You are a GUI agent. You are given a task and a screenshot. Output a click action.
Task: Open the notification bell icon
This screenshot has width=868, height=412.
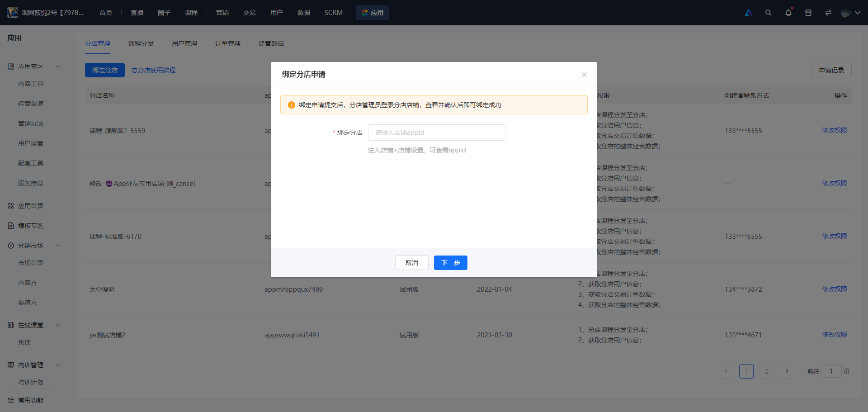click(x=788, y=13)
